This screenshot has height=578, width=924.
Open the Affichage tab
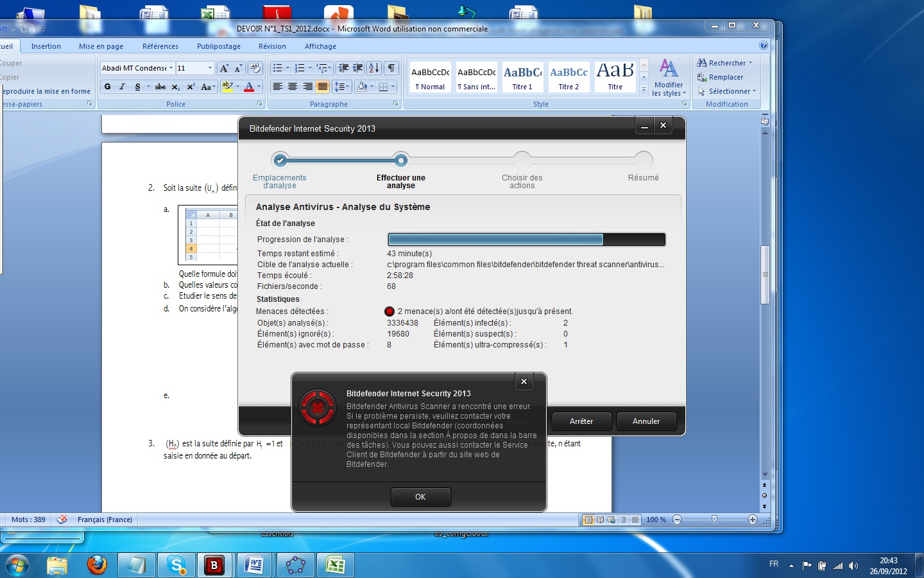320,46
